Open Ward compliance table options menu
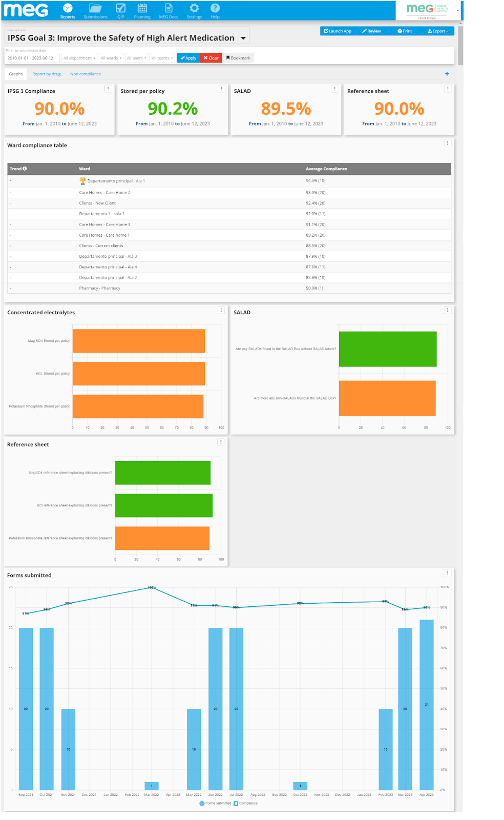The height and width of the screenshot is (820, 504). click(448, 143)
